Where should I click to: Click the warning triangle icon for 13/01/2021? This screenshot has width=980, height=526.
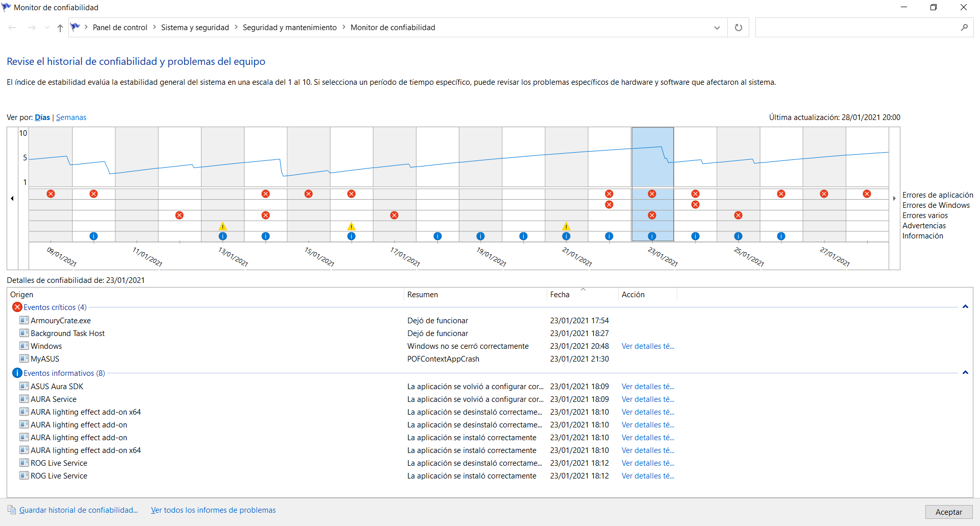(x=223, y=226)
